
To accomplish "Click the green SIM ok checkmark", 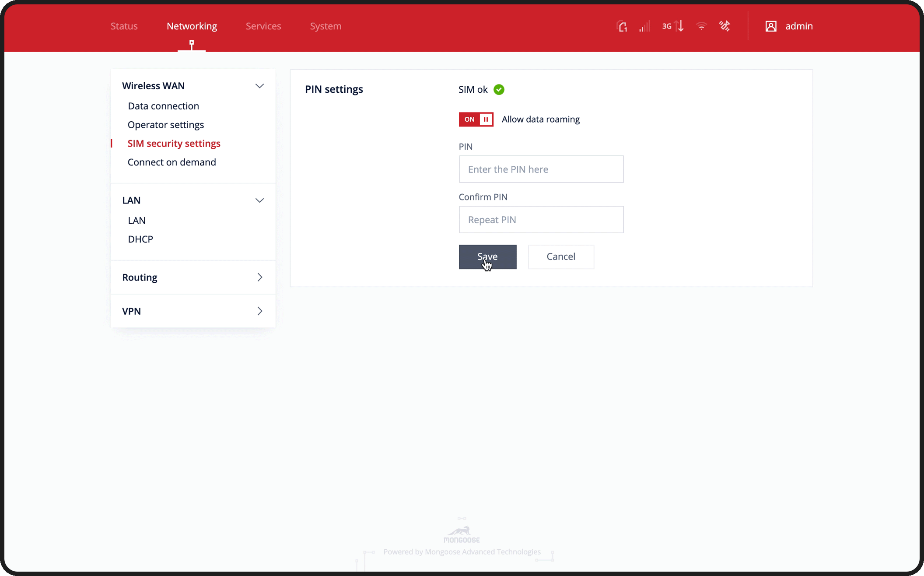I will click(499, 89).
